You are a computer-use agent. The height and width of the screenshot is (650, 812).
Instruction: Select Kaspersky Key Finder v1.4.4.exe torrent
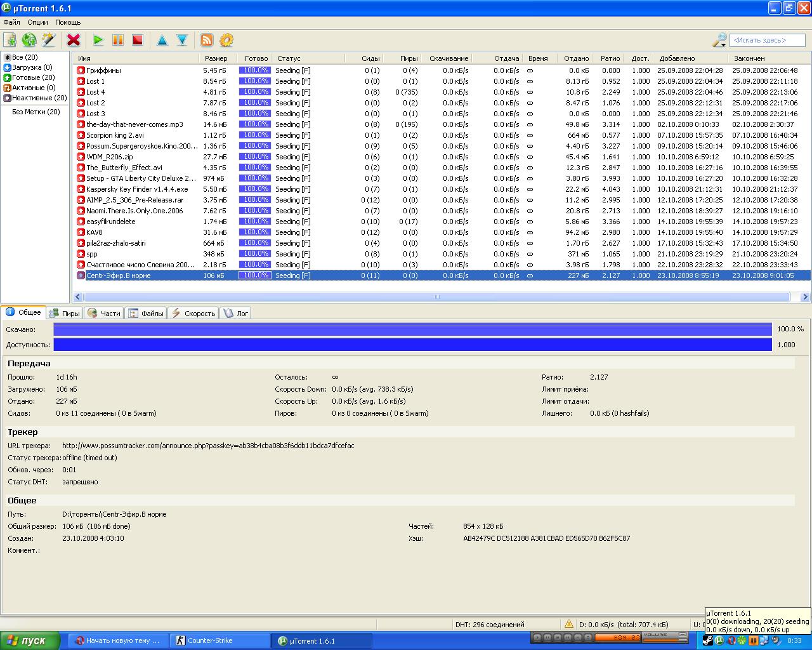[442, 189]
